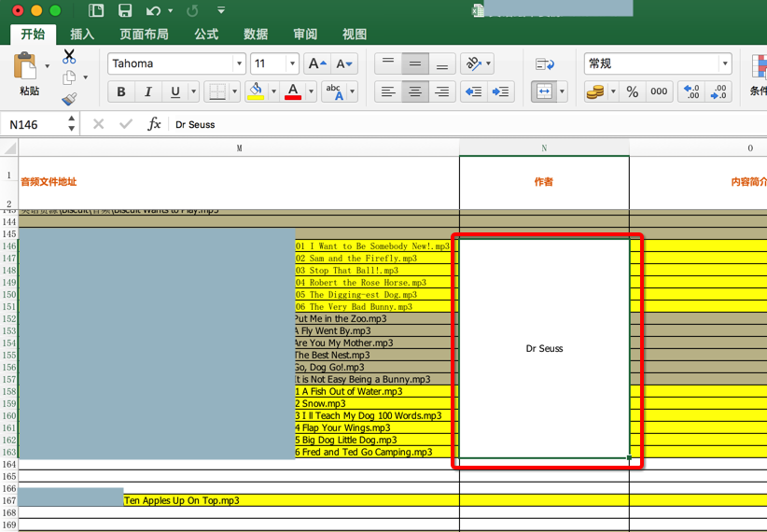The image size is (767, 532).
Task: Apply yellow fill color bucket
Action: tap(256, 91)
